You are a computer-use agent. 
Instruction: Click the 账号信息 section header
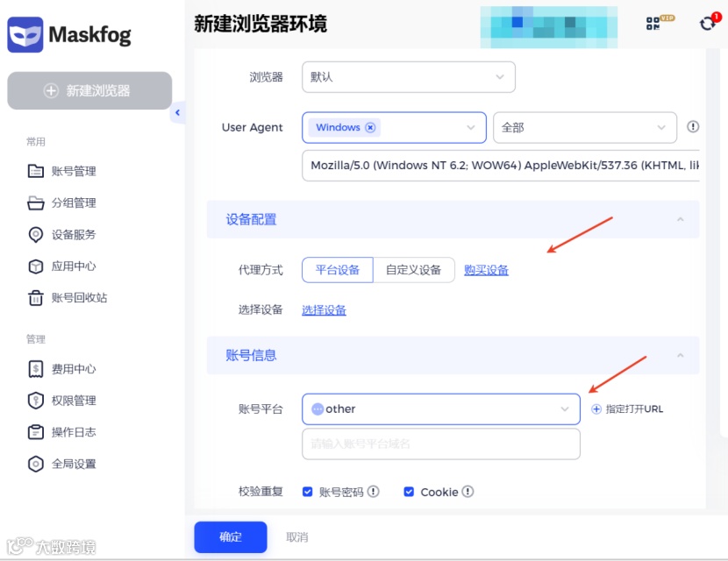[x=453, y=355]
